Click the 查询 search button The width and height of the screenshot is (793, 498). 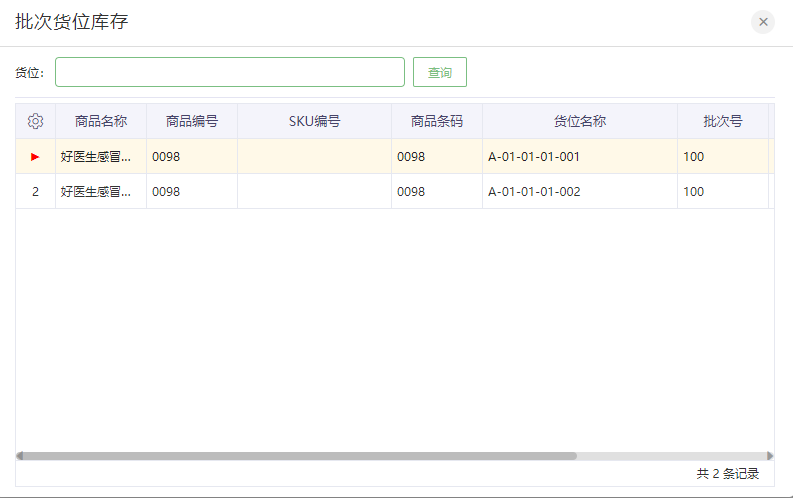coord(439,72)
